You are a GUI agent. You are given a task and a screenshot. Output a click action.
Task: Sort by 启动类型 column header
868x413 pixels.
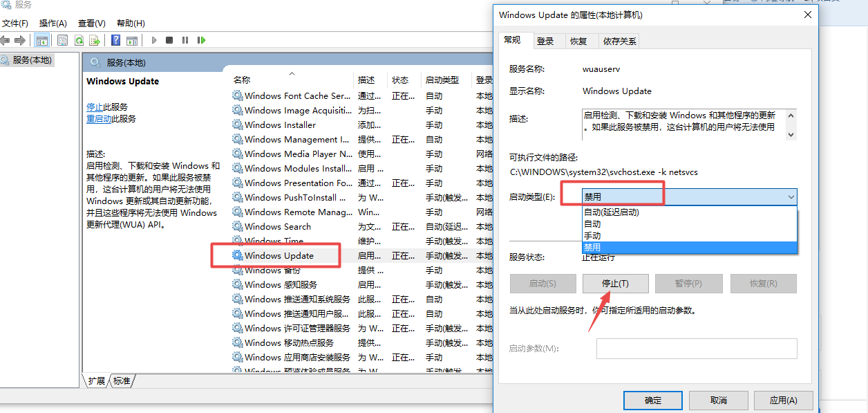(446, 80)
